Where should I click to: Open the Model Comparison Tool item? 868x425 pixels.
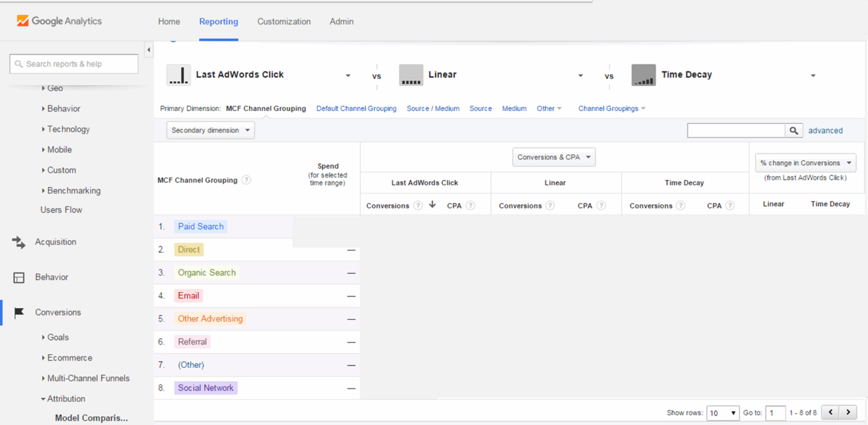[92, 418]
